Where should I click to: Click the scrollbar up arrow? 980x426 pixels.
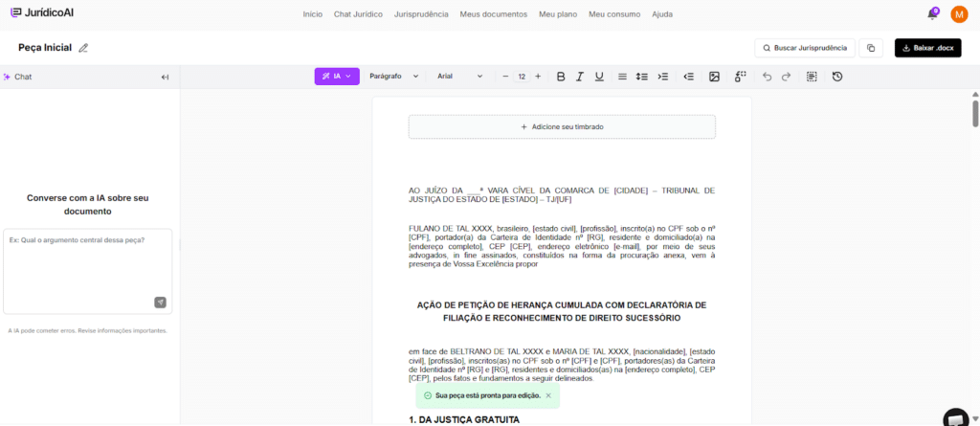point(975,94)
